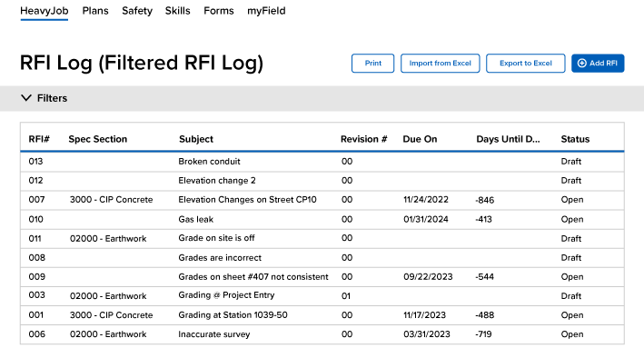
Task: Open RFI 011 row number
Action: coord(35,238)
